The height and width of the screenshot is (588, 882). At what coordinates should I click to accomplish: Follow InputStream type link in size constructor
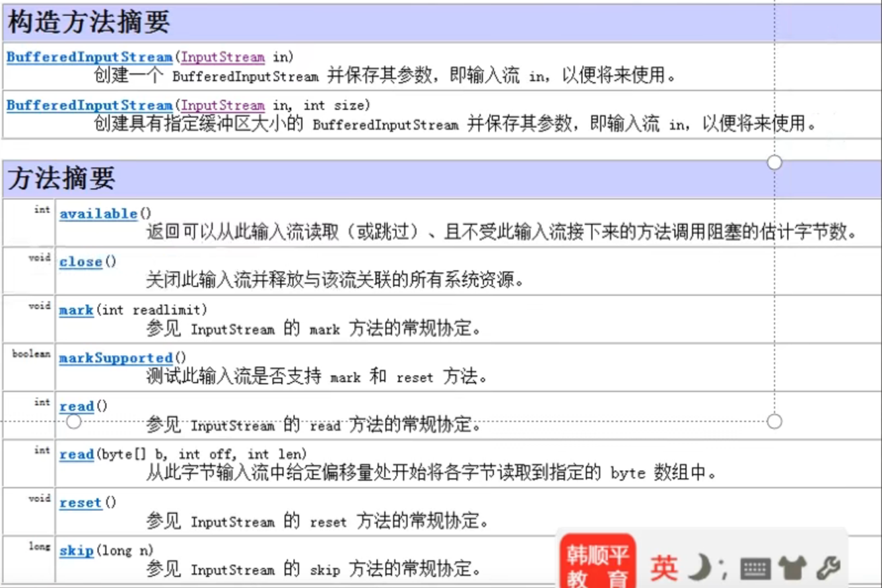(222, 106)
